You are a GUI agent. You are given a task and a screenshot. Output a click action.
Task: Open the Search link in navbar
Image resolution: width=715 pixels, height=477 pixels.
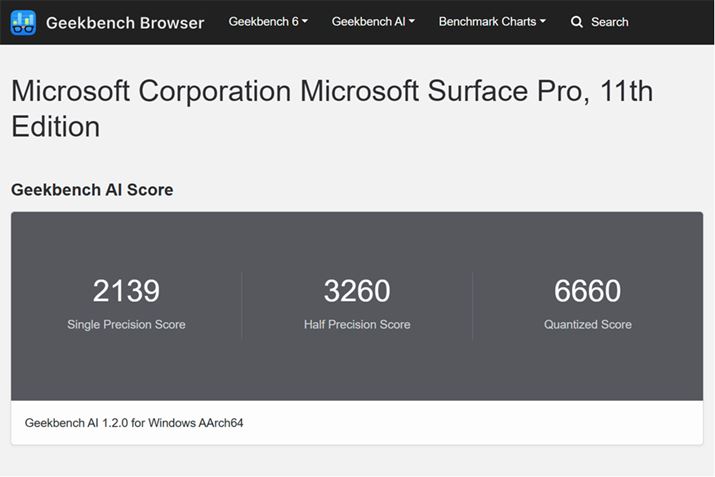[x=610, y=22]
